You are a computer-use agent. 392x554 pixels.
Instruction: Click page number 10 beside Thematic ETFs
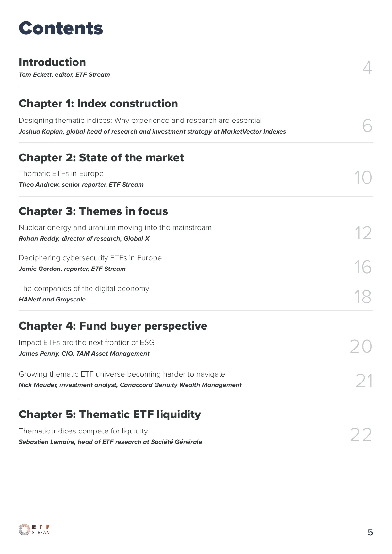(x=363, y=178)
